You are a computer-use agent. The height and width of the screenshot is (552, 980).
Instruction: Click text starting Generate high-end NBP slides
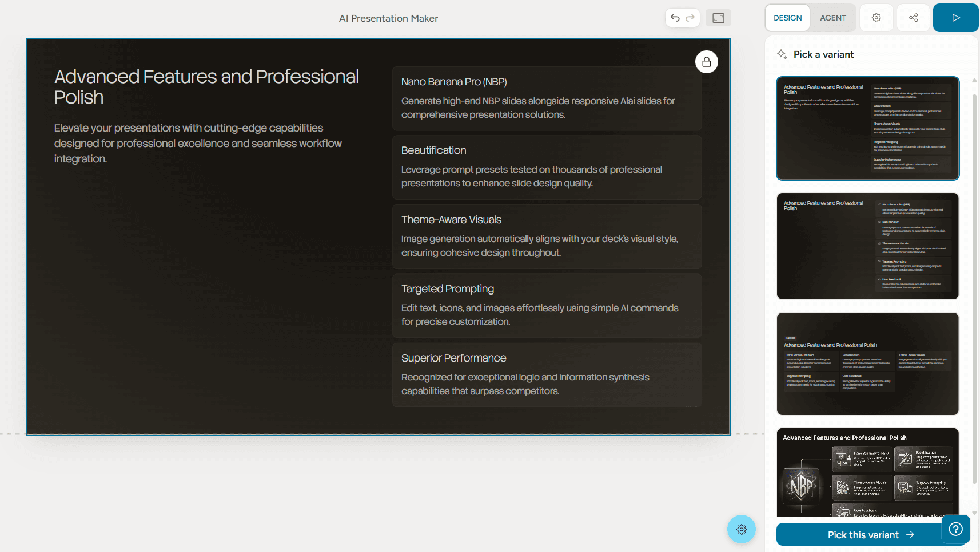(538, 108)
